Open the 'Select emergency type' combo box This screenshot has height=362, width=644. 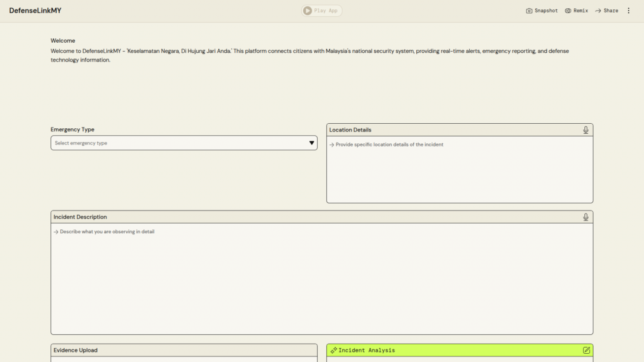tap(179, 143)
